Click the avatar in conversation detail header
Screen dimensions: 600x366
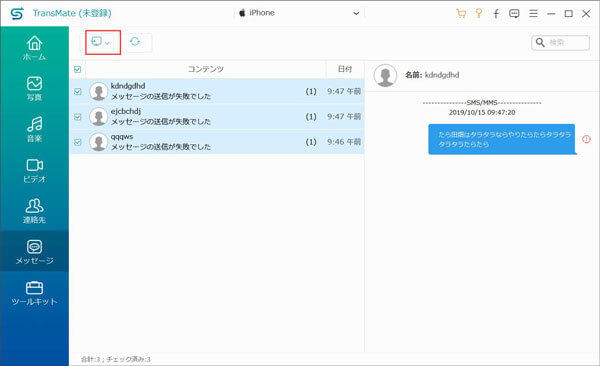tap(385, 75)
